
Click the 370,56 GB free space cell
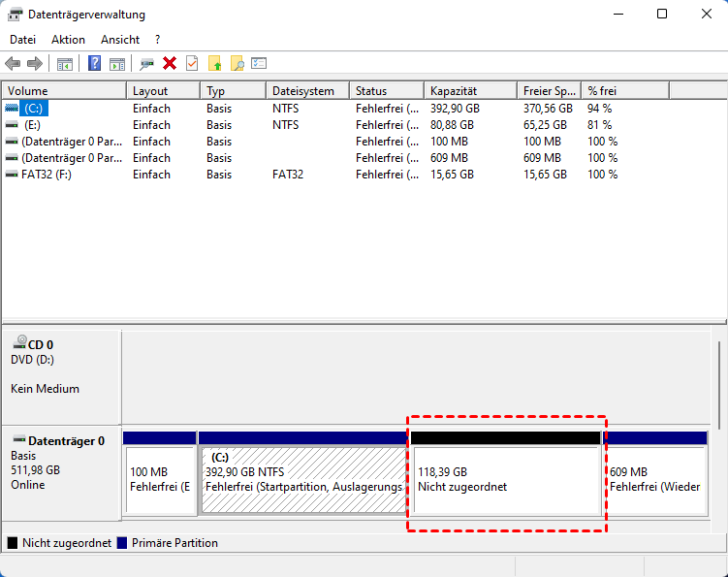(548, 109)
